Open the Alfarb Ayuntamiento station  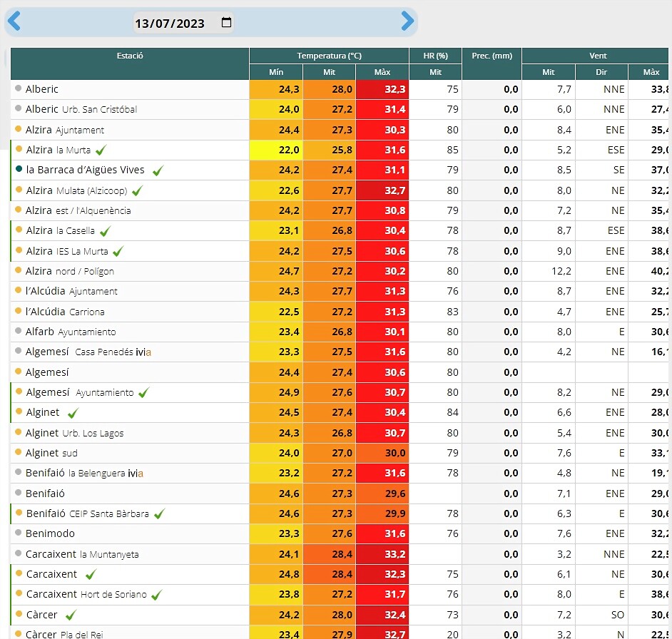click(71, 332)
